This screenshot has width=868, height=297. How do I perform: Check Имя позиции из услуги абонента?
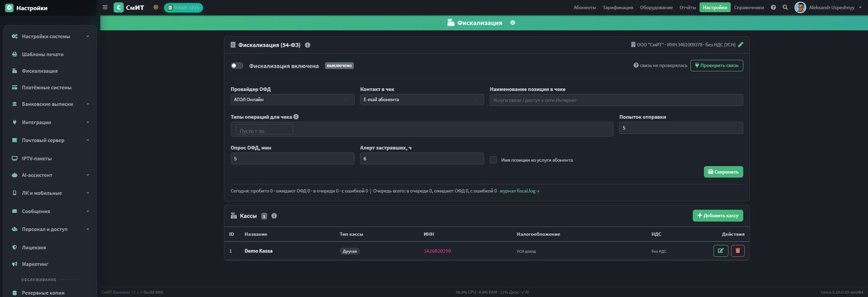point(494,160)
